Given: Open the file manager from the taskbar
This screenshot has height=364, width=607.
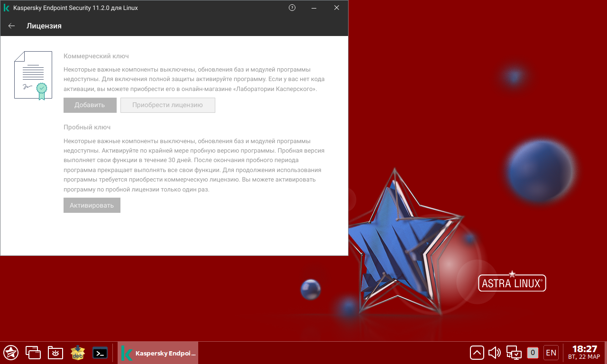Looking at the screenshot, I should pos(55,353).
